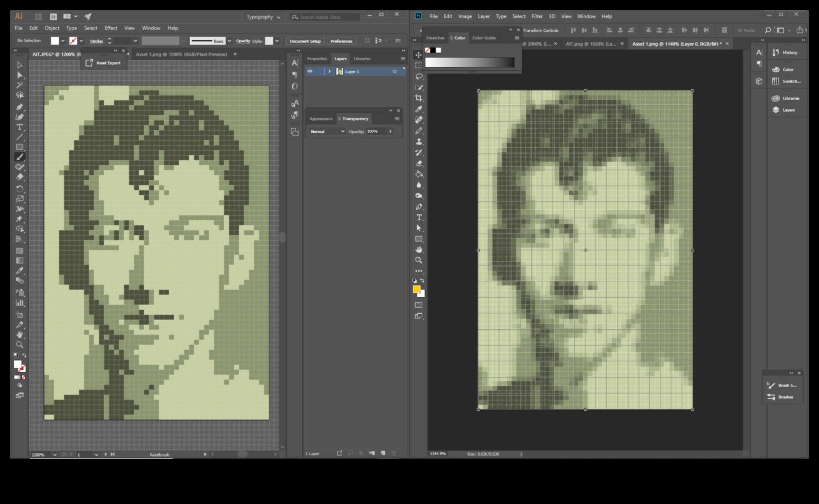Hide Layer 1 using its visibility eye
This screenshot has width=819, height=504.
click(x=311, y=71)
